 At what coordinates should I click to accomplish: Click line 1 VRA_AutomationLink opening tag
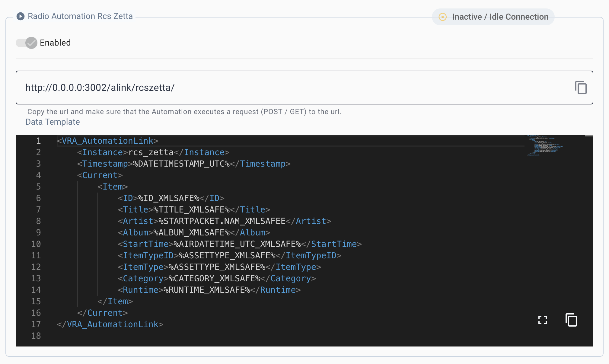click(107, 141)
